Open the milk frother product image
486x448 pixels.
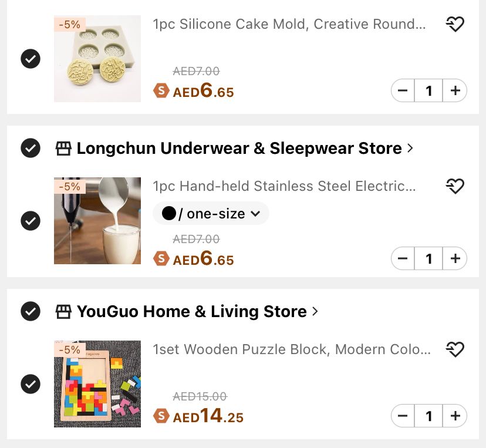(97, 221)
